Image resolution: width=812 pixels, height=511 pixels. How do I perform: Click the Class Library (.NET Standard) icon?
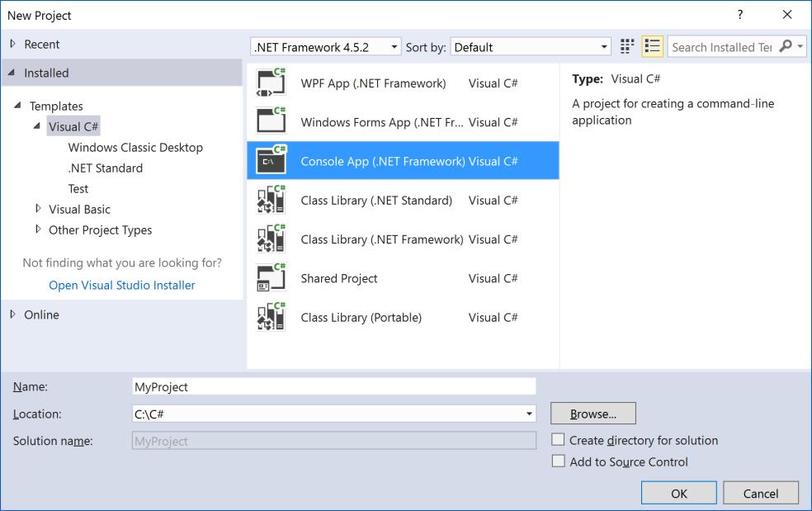tap(271, 200)
